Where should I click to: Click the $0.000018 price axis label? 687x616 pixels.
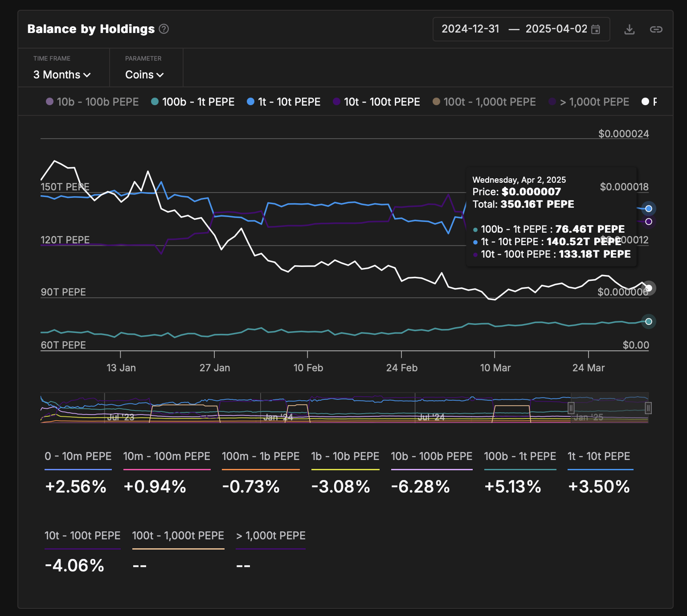624,187
